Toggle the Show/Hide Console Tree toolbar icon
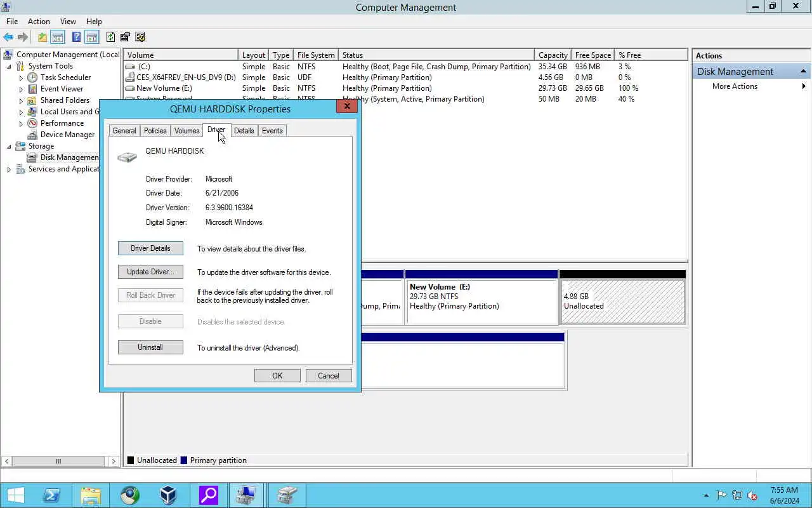This screenshot has height=508, width=812. pos(57,37)
